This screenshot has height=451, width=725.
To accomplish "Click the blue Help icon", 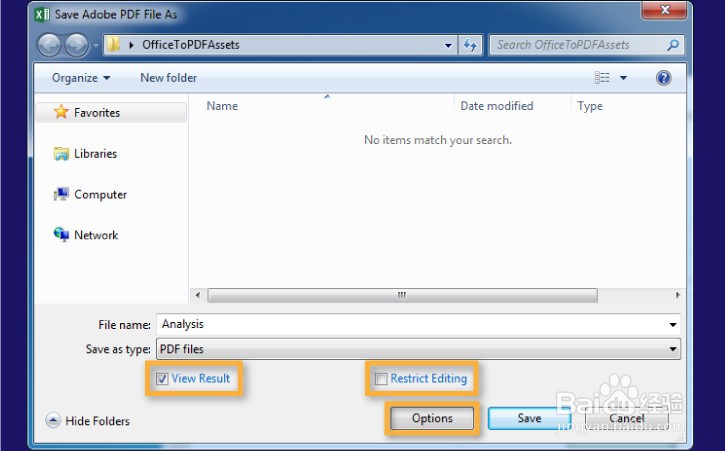I will (664, 78).
